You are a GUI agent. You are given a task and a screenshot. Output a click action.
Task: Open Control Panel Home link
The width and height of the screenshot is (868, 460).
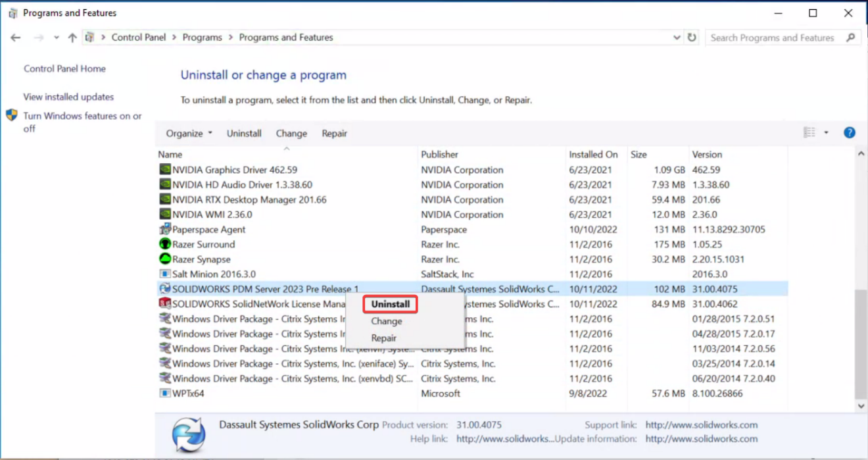coord(64,68)
